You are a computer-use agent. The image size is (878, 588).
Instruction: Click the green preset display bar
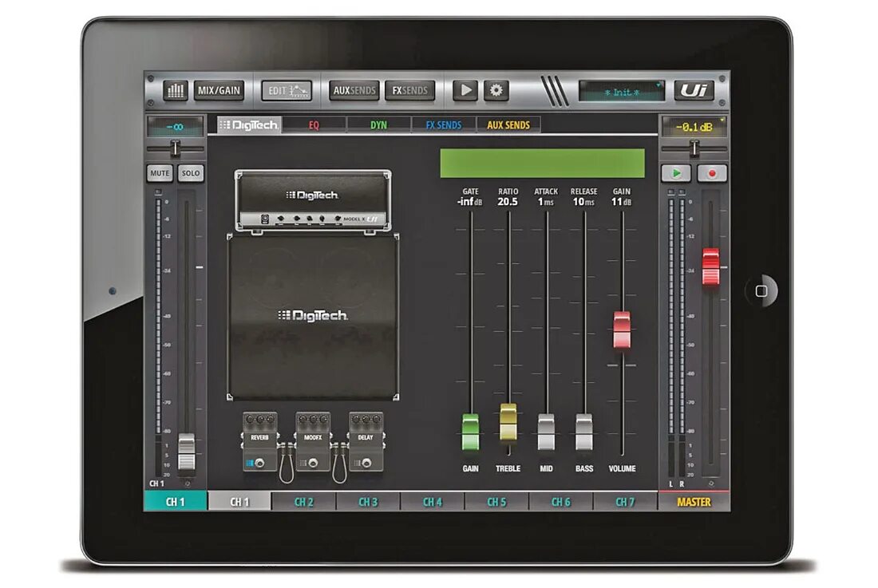542,164
